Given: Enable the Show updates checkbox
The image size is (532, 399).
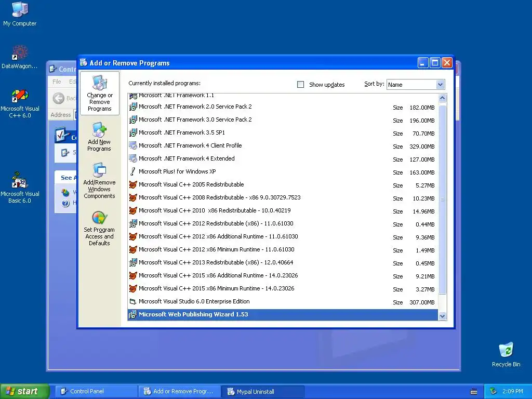Looking at the screenshot, I should (301, 85).
